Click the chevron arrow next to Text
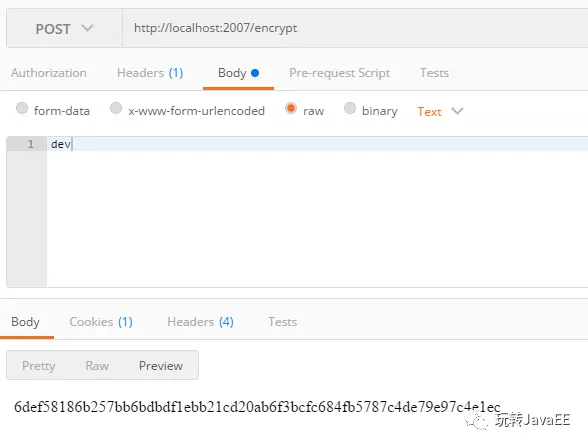588x446 pixels. pos(457,111)
